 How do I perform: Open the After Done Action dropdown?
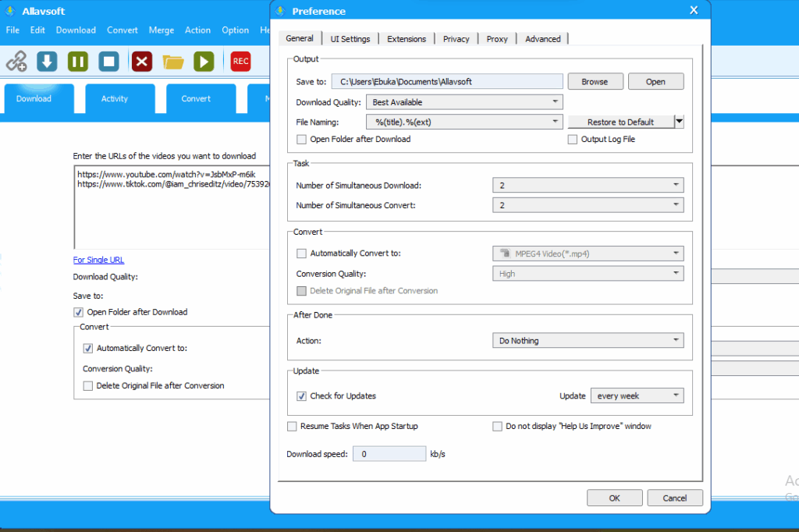point(588,341)
